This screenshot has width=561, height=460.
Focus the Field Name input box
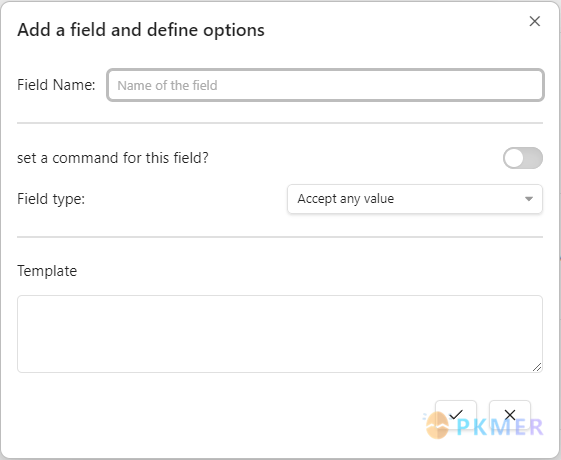point(325,85)
